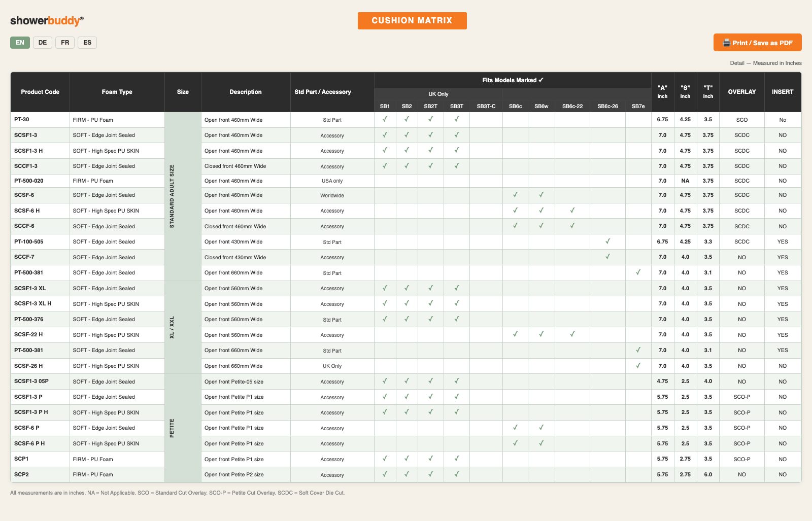Select the ES language button
Image resolution: width=812 pixels, height=521 pixels.
point(87,43)
